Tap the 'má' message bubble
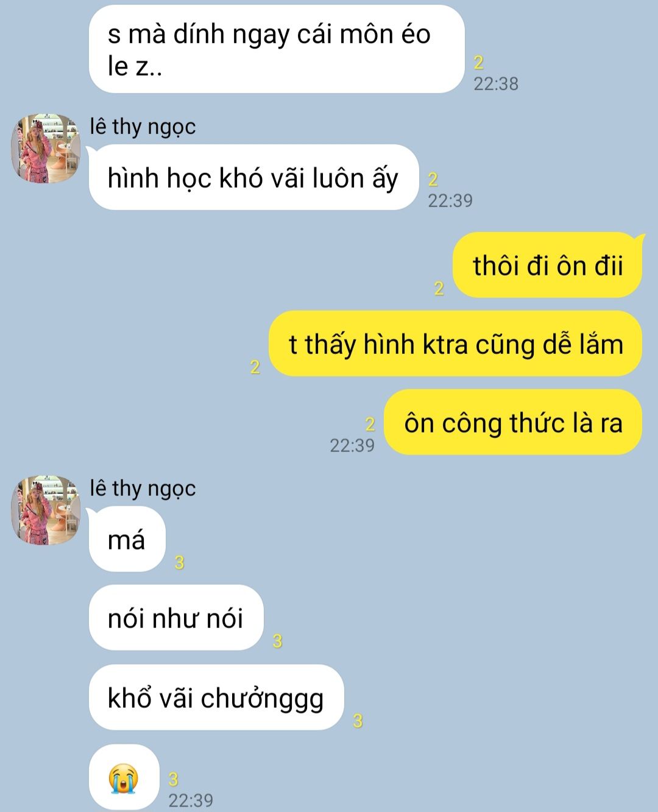This screenshot has width=658, height=812. click(127, 539)
